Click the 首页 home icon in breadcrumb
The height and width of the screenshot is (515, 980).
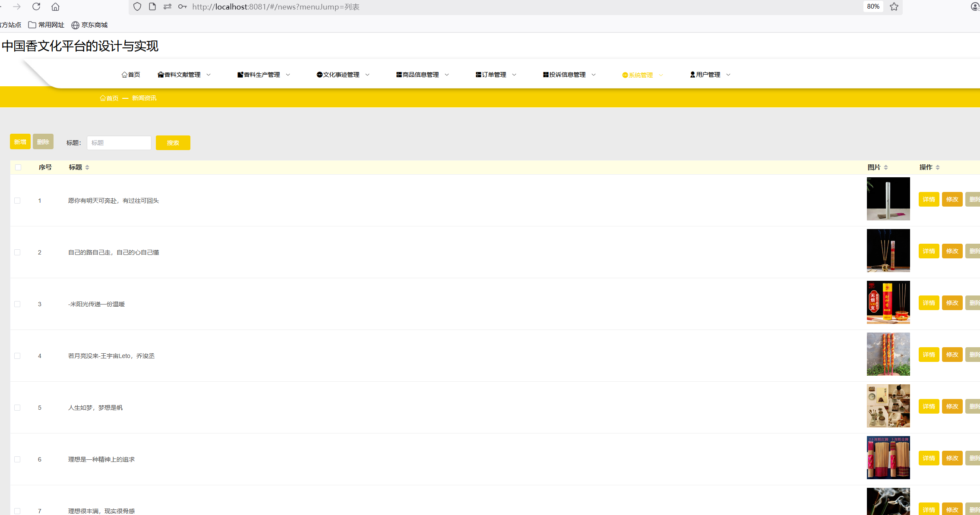[103, 98]
